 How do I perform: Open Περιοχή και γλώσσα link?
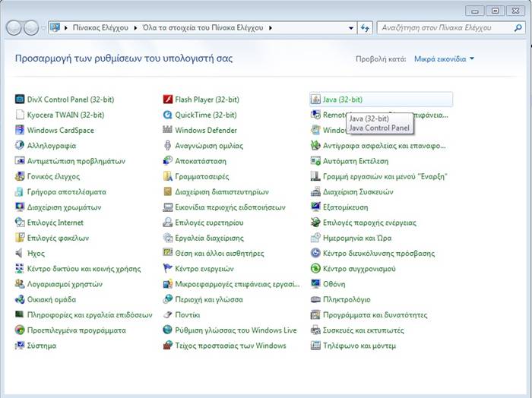[209, 300]
